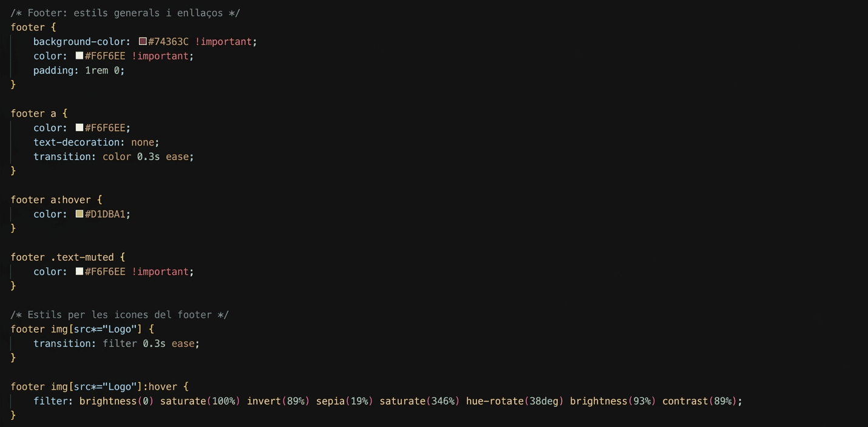Click the padding property name
868x427 pixels.
pyautogui.click(x=56, y=70)
